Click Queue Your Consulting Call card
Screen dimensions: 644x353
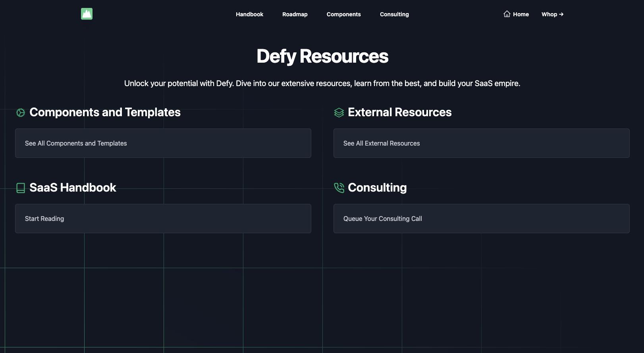[482, 219]
